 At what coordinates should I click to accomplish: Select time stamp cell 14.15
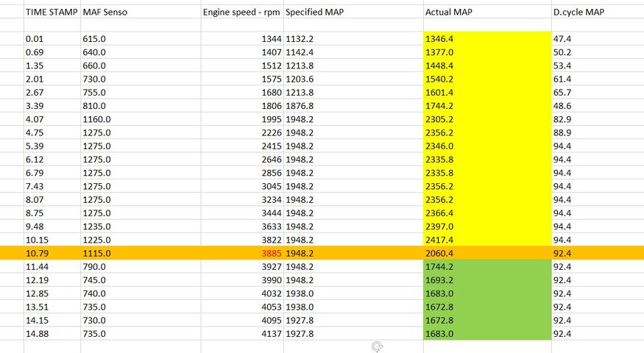52,320
